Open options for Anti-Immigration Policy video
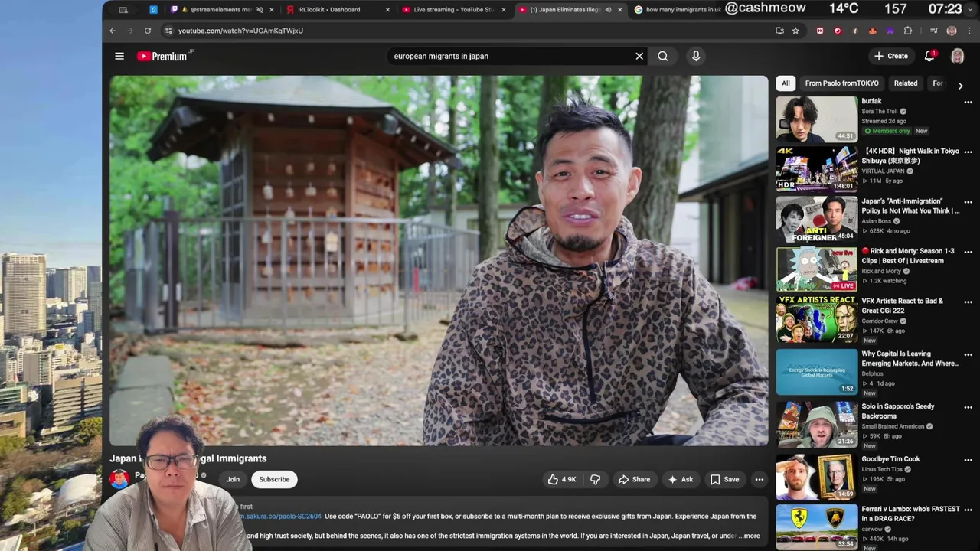 [x=968, y=202]
